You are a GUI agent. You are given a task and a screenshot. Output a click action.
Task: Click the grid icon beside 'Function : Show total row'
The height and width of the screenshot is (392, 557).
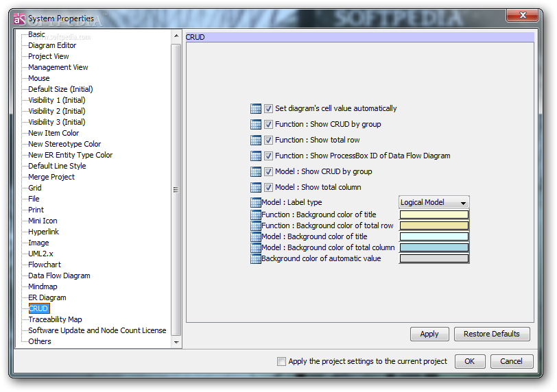[255, 140]
